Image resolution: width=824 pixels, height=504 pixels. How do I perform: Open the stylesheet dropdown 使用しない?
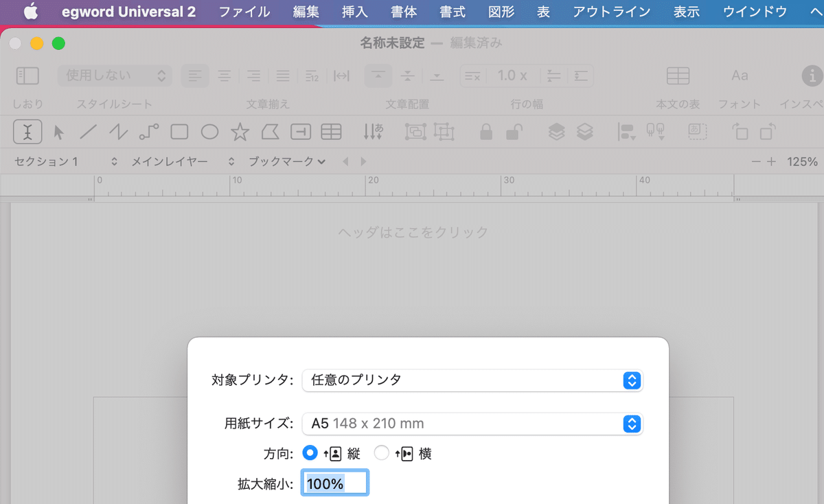pos(114,76)
